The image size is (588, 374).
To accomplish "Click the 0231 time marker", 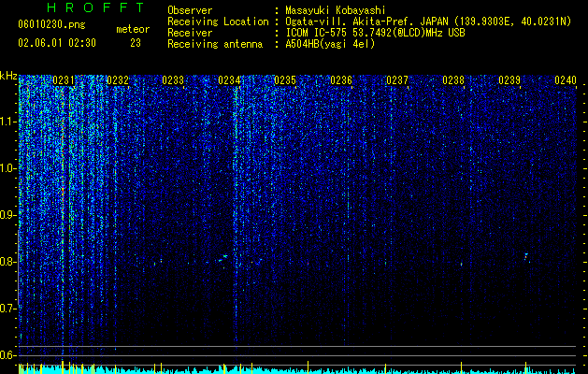I will point(64,80).
